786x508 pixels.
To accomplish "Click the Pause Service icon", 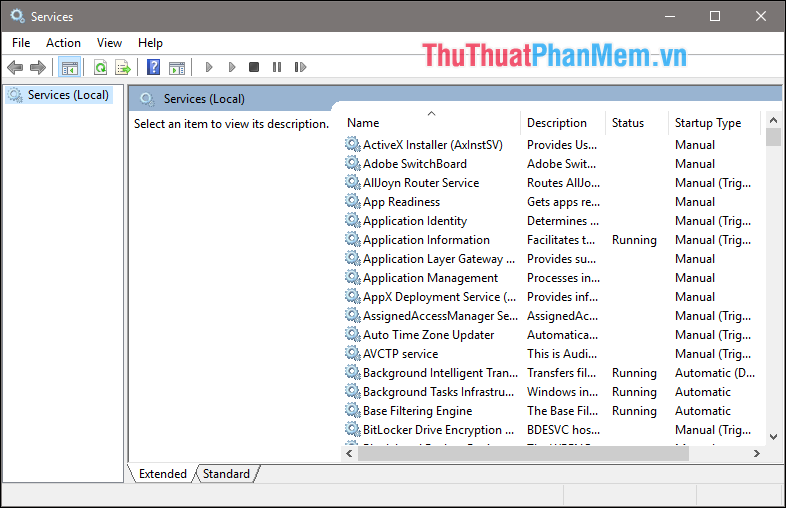I will tap(277, 67).
